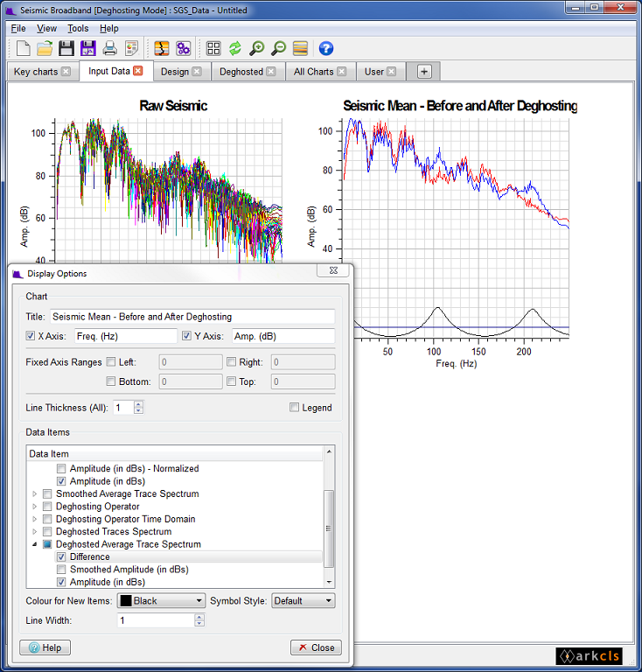This screenshot has width=642, height=672.
Task: Close the Display Options dialog with X
Action: pyautogui.click(x=333, y=270)
